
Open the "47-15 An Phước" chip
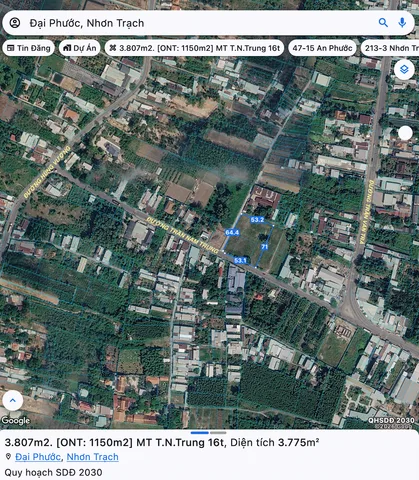322,48
